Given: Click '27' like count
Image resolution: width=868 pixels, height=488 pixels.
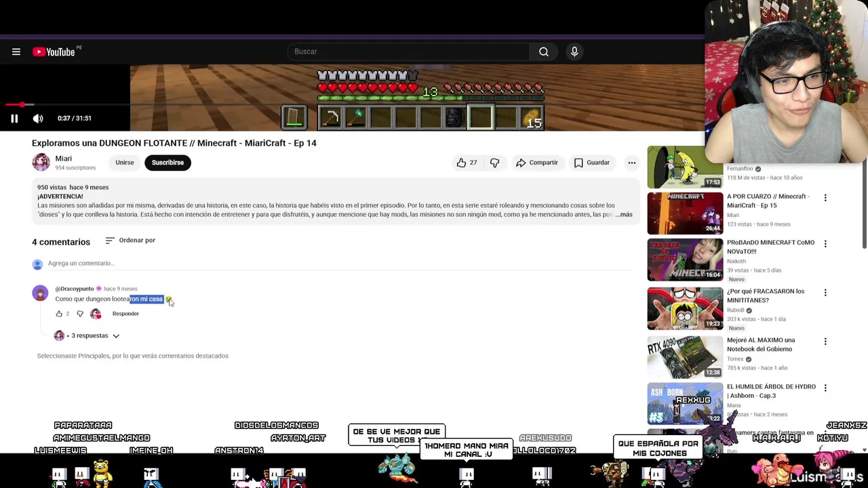Looking at the screenshot, I should pos(473,163).
